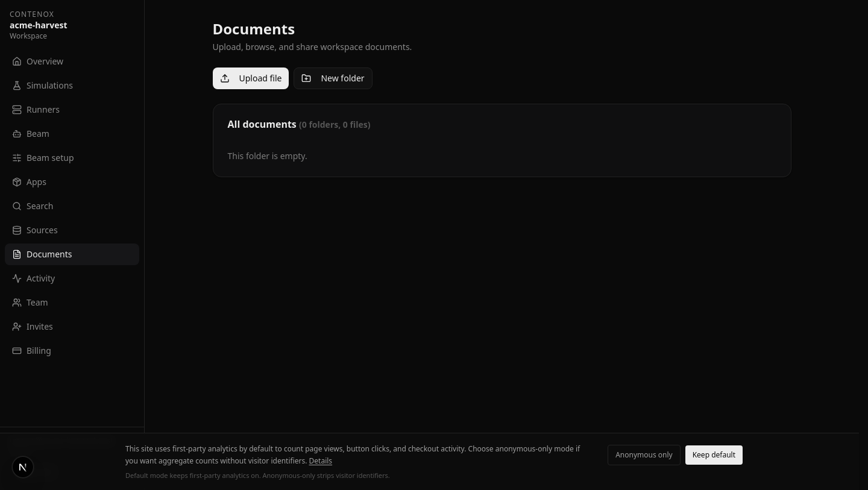Click the Documents page title
Image resolution: width=868 pixels, height=490 pixels.
point(254,29)
